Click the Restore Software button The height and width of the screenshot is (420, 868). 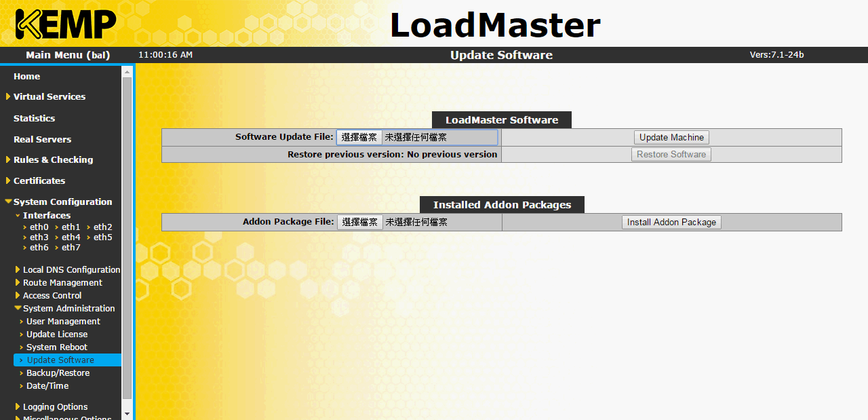pyautogui.click(x=671, y=154)
